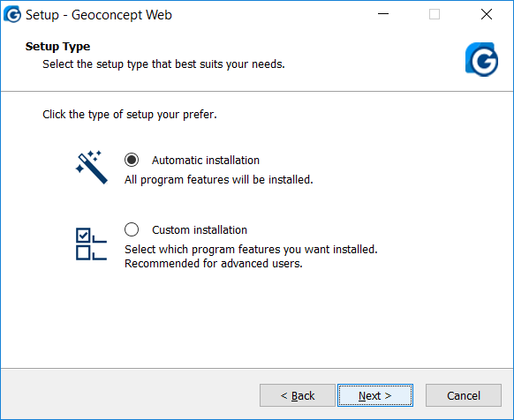The height and width of the screenshot is (420, 514).
Task: Minimize the Setup window
Action: coord(383,14)
